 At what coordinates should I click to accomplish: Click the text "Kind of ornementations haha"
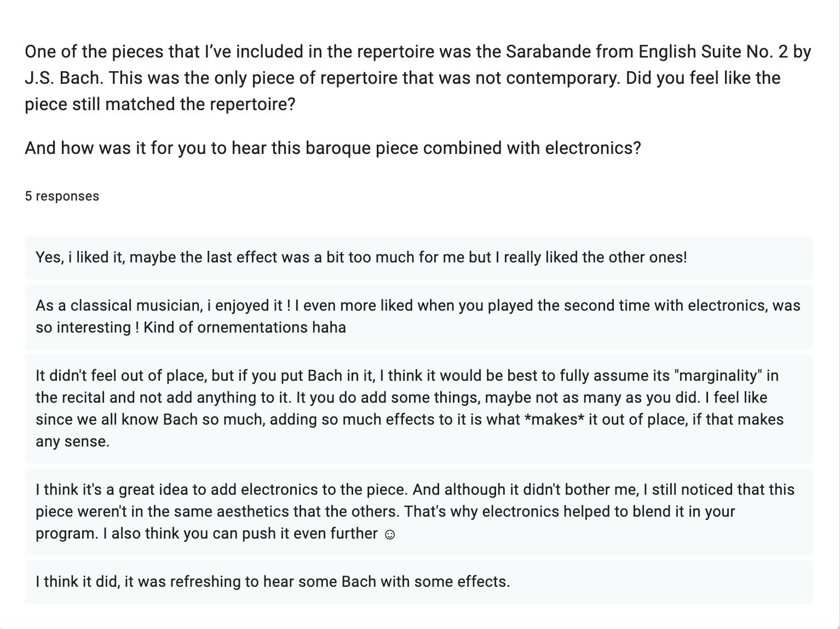(245, 328)
